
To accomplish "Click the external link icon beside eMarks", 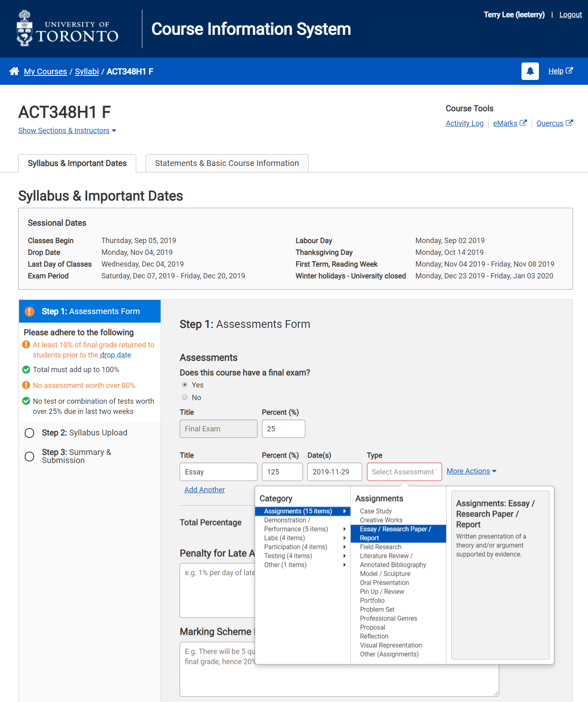I will [x=523, y=123].
